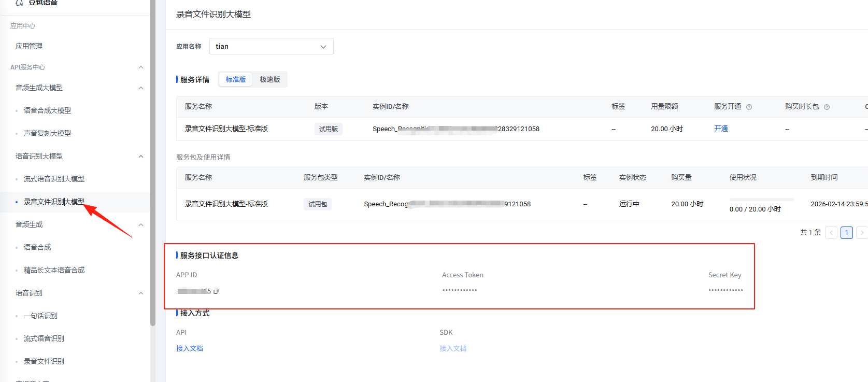Switch to the 极速版 tab
Viewport: 868px width, 382px height.
270,79
